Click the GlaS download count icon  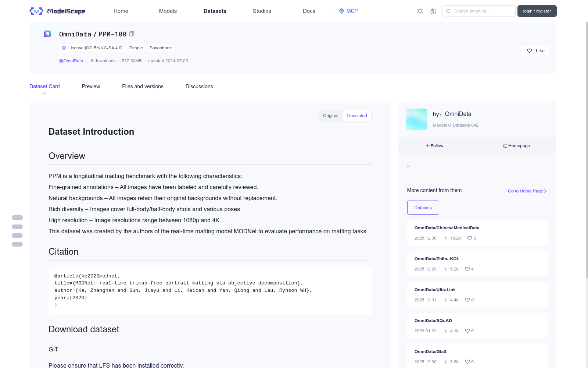point(446,362)
